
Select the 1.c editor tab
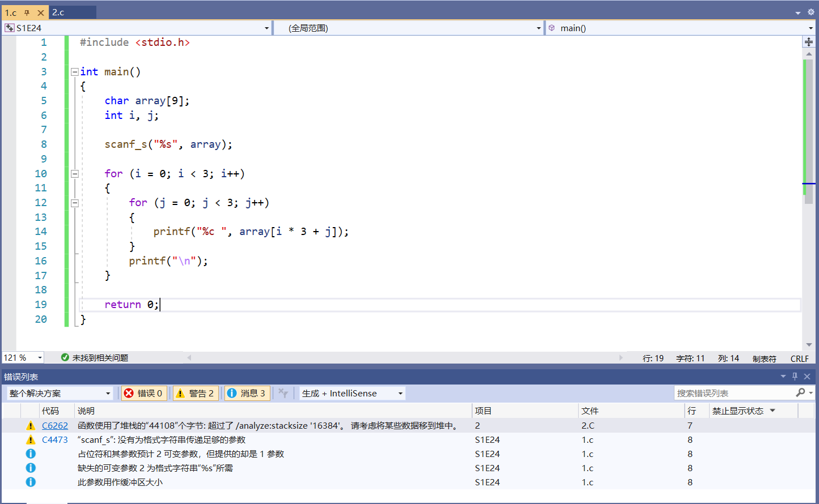(x=11, y=12)
